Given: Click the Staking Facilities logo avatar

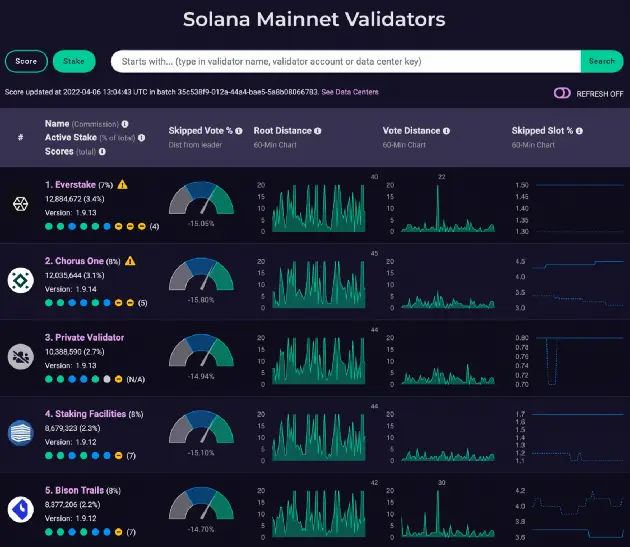Looking at the screenshot, I should 20,433.
